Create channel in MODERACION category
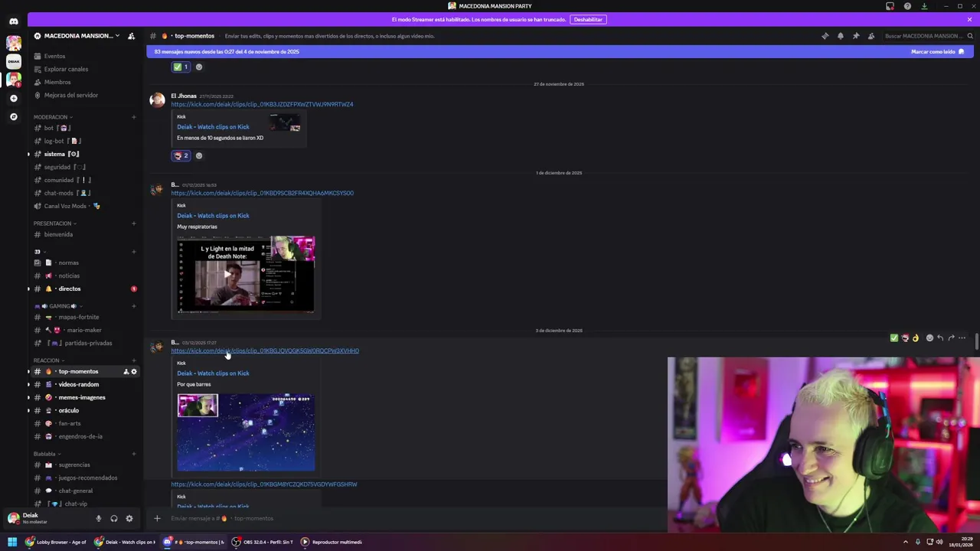This screenshot has width=980, height=551. [133, 117]
